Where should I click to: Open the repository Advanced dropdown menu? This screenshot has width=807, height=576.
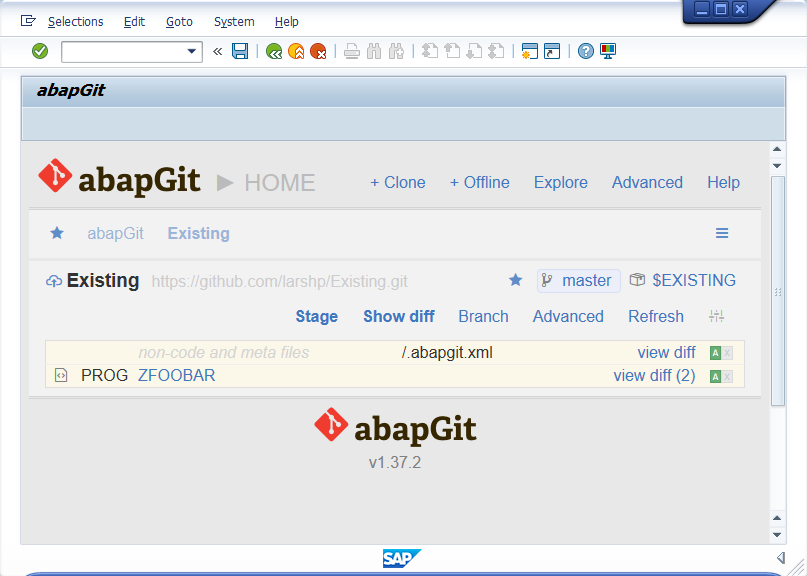coord(568,316)
